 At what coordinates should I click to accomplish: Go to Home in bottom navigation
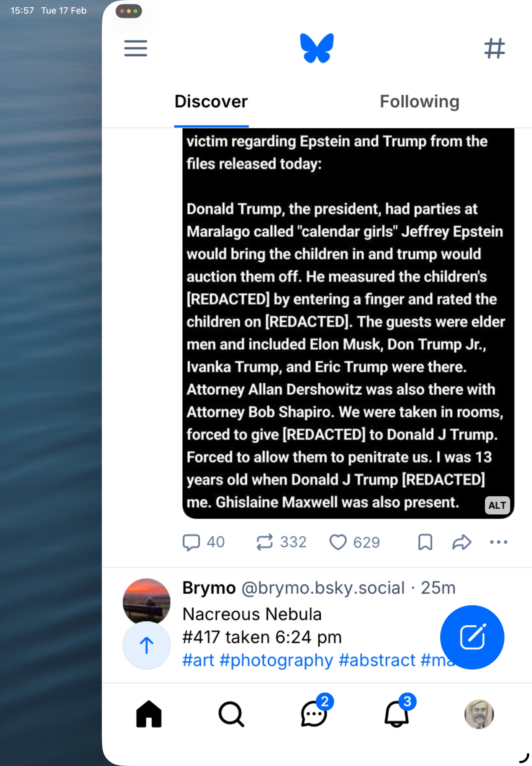[149, 714]
